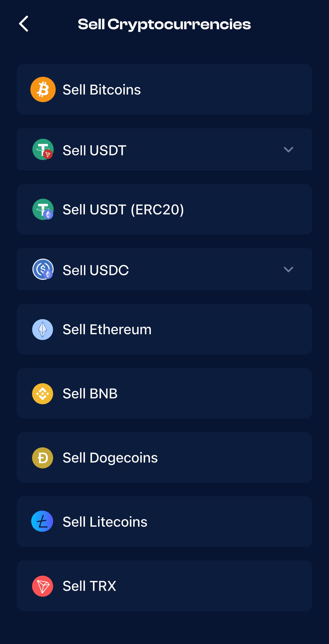Screen dimensions: 329x644
Task: Expand the Sell USDT chevron
Action: coord(289,149)
